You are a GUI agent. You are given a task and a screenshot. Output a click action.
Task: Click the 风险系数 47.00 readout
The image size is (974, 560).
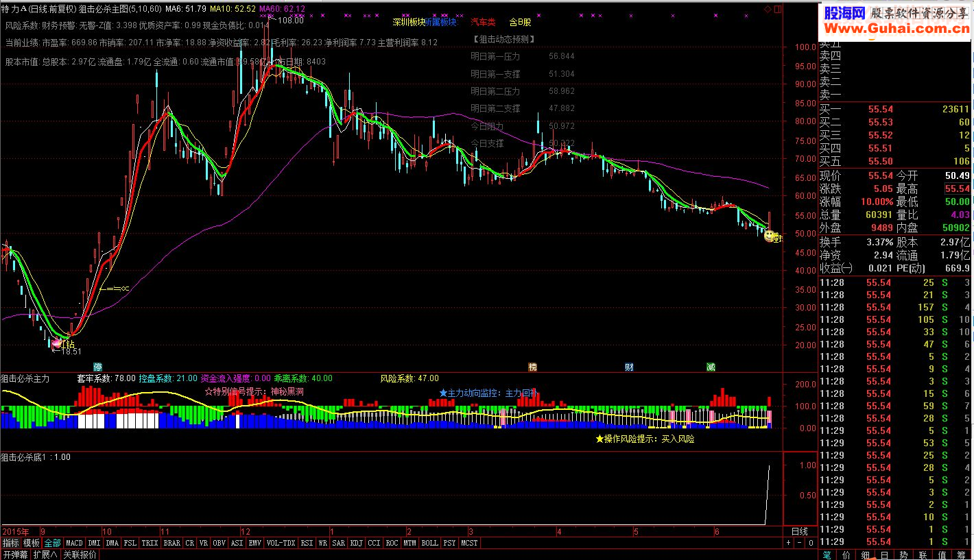(409, 378)
